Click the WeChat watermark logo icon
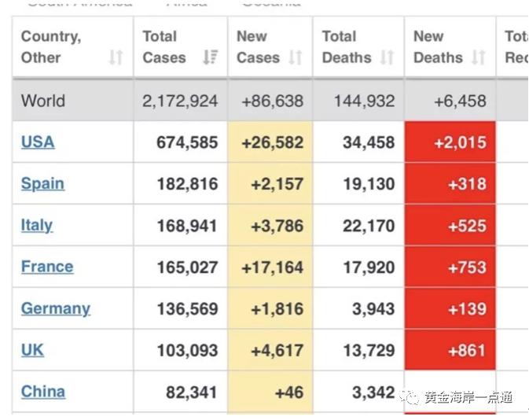Screen dimensions: 529x420 410,397
